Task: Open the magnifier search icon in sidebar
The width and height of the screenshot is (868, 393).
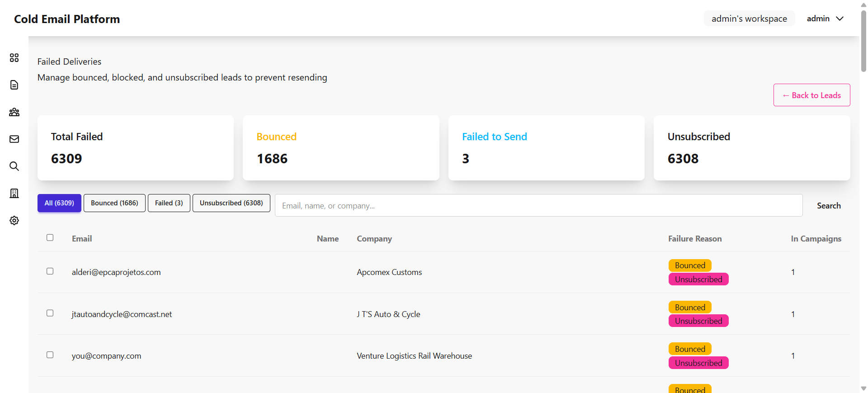Action: click(14, 166)
